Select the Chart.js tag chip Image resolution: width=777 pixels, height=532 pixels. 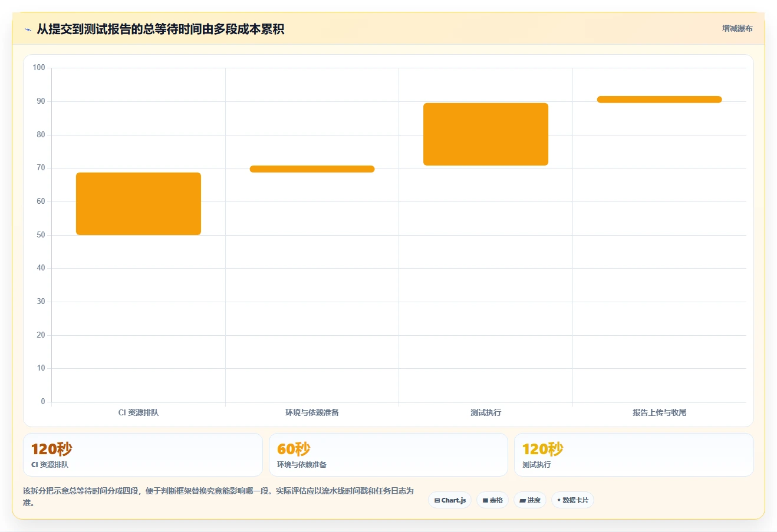[450, 500]
